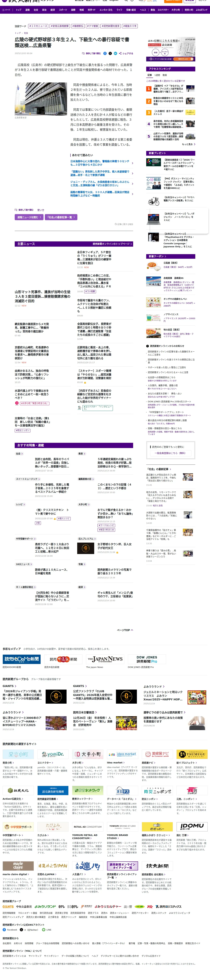Open 国際 in the top navigation bar
The image size is (210, 980).
73,10
